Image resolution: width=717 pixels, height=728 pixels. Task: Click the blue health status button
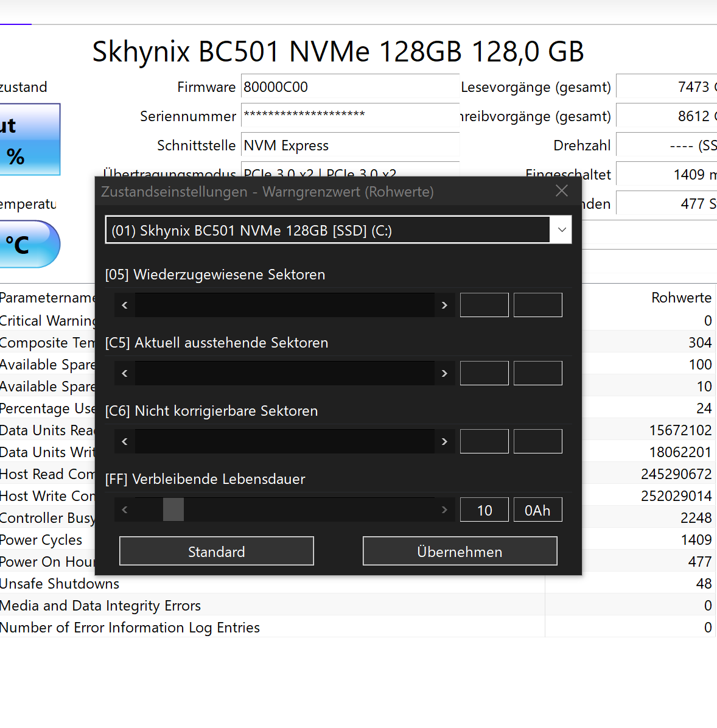[30, 139]
